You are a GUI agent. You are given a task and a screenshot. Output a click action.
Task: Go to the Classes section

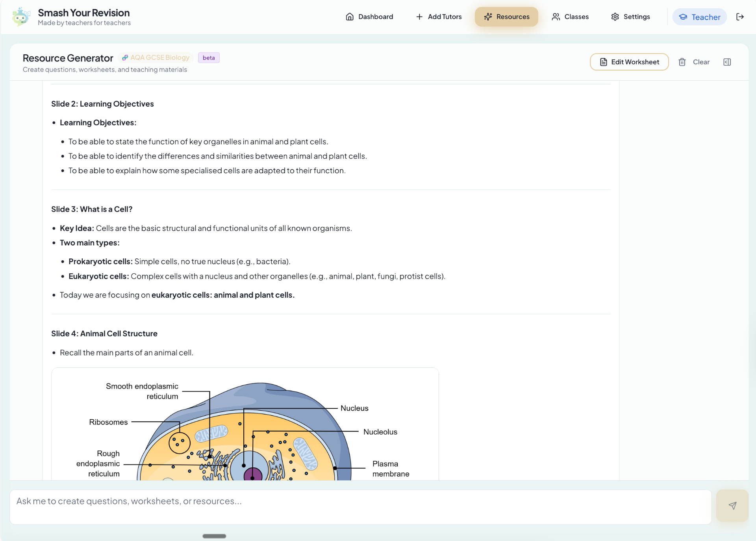coord(570,17)
